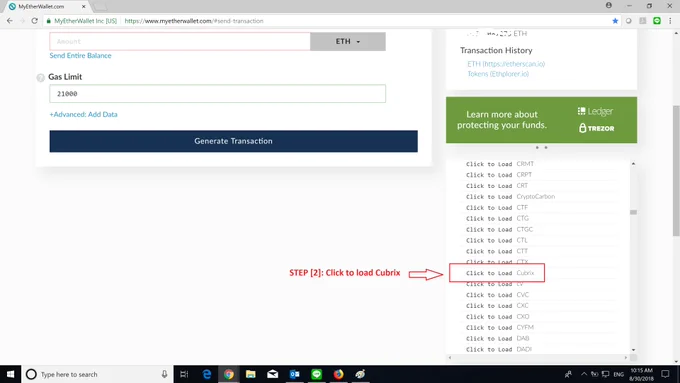
Task: Open LINE app from taskbar
Action: pyautogui.click(x=317, y=374)
